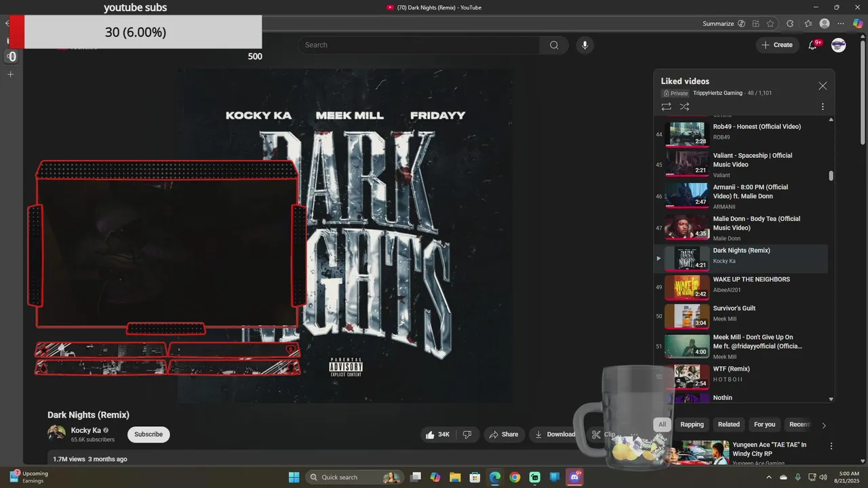Close the Liked videos playlist panel
Viewport: 868px width, 488px height.
click(823, 86)
